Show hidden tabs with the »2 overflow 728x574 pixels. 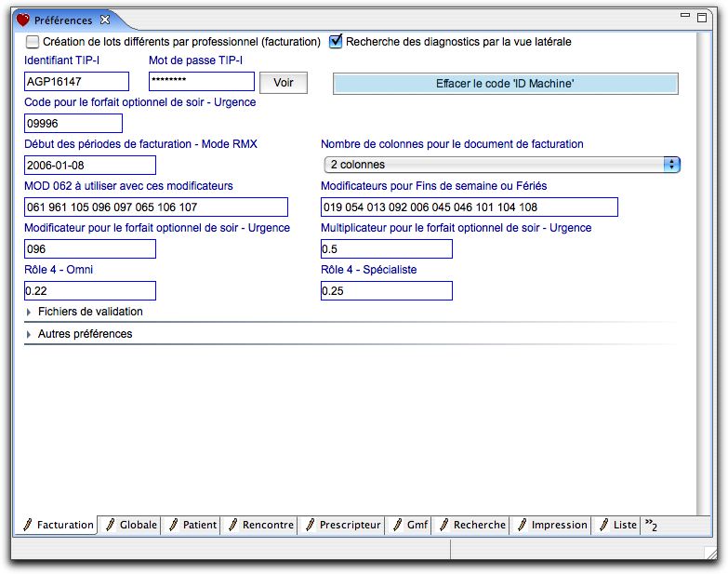pos(651,526)
